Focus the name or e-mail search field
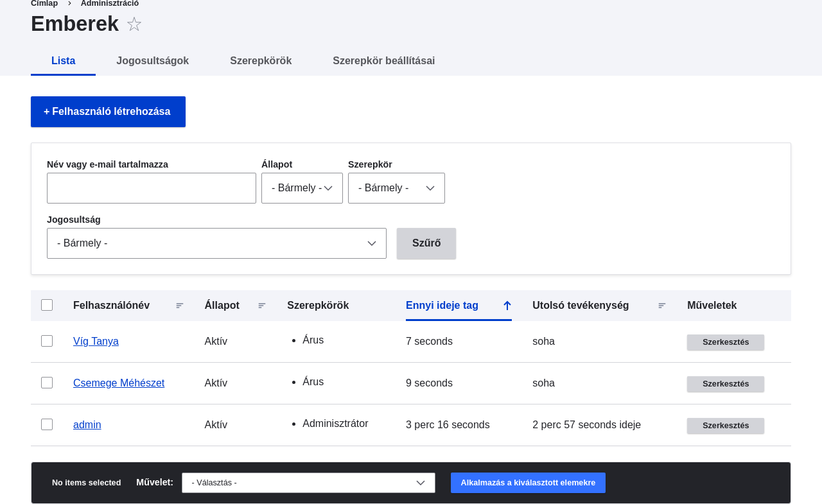822x504 pixels. click(152, 188)
